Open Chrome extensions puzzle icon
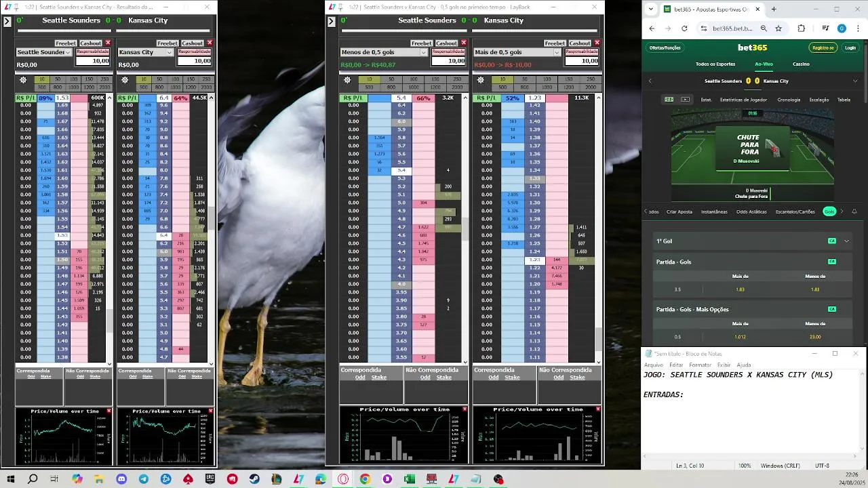This screenshot has width=868, height=488. click(802, 28)
